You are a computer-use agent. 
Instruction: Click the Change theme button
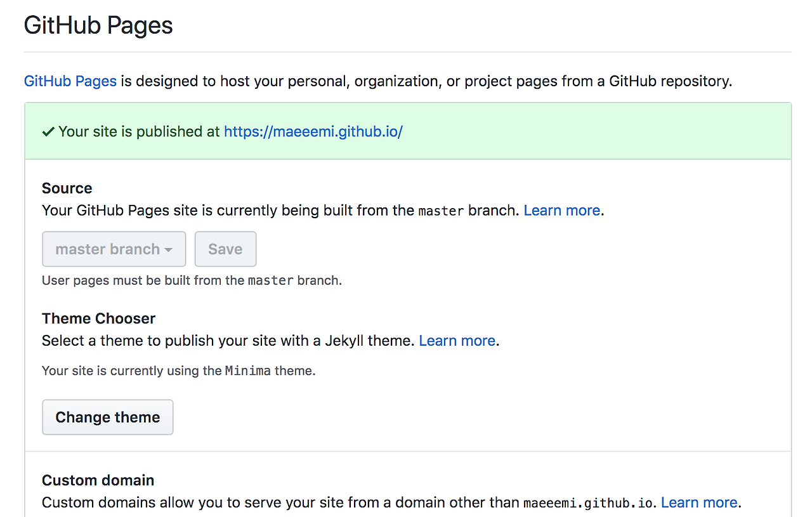(107, 417)
